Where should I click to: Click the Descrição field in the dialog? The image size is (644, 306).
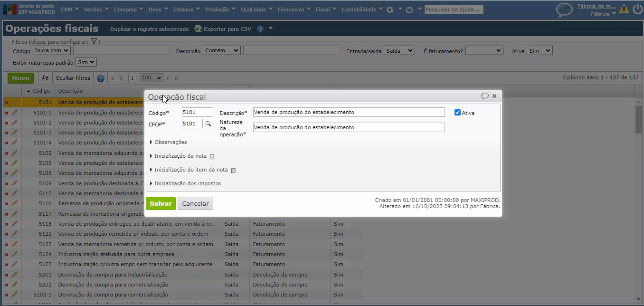click(x=349, y=112)
